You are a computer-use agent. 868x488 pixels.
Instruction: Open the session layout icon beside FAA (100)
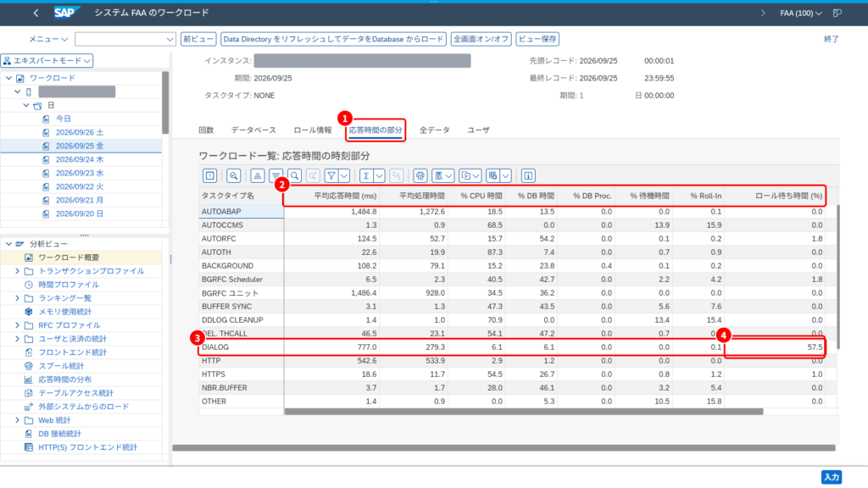837,13
